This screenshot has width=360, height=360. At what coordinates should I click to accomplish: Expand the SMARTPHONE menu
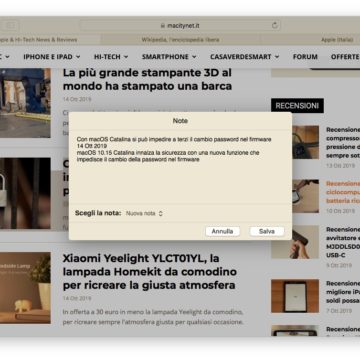point(169,57)
